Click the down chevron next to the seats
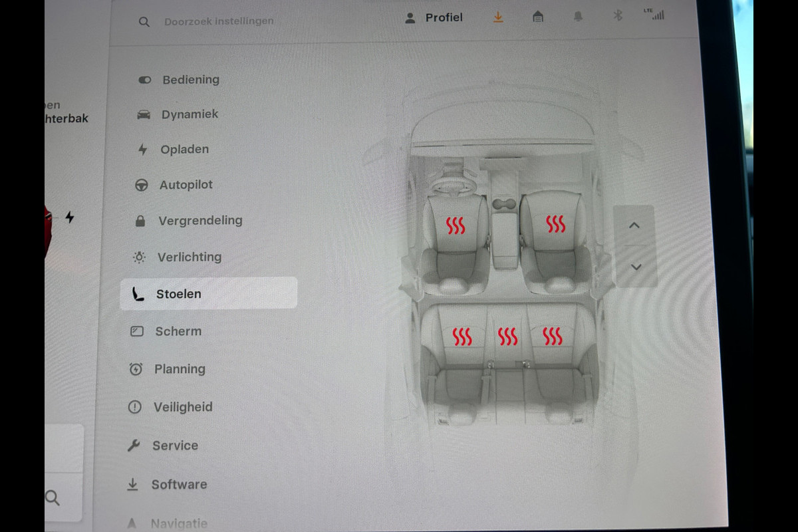This screenshot has width=798, height=532. click(x=636, y=267)
